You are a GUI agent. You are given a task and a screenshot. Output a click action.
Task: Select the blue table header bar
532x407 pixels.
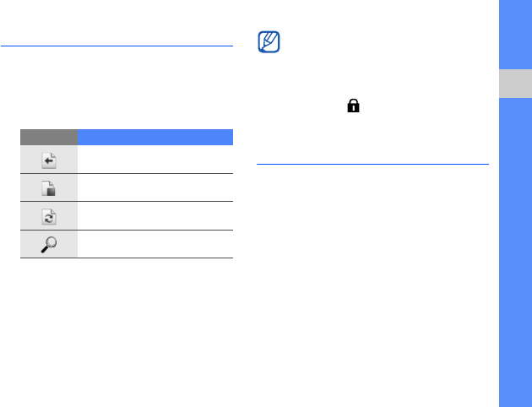point(155,135)
